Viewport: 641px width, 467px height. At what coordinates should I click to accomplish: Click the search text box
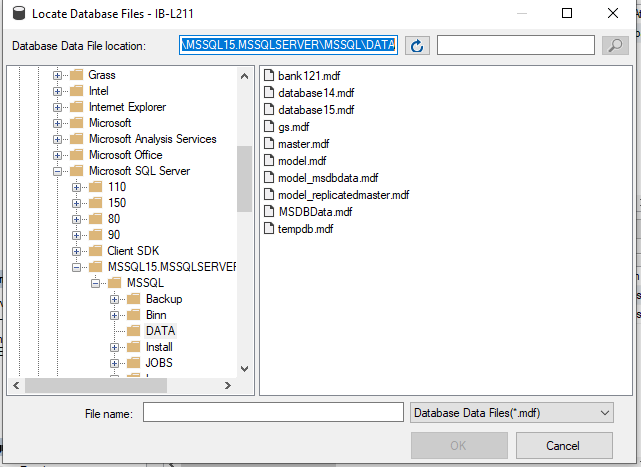point(516,46)
